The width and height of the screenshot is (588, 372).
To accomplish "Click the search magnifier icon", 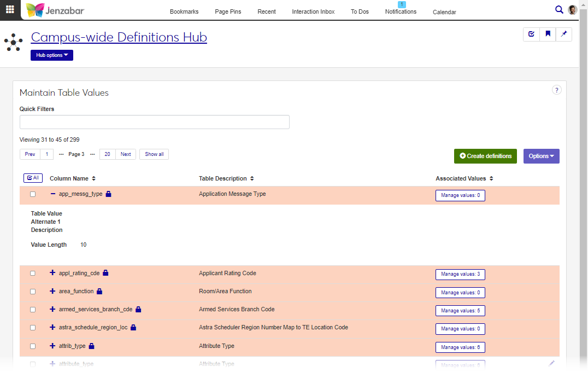I will coord(559,9).
